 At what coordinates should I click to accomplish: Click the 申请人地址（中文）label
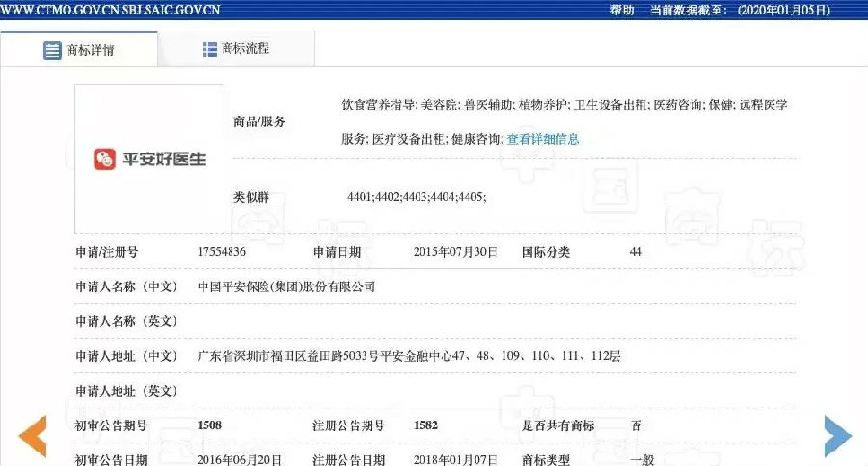tap(126, 356)
